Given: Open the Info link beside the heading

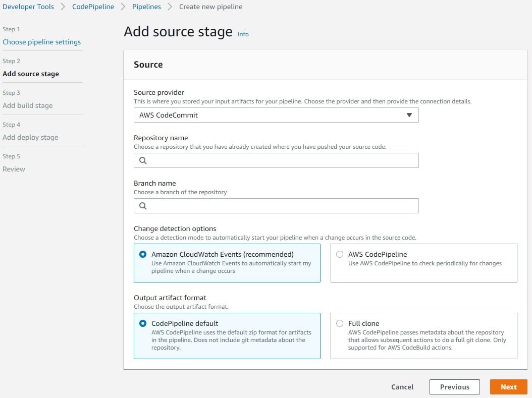Looking at the screenshot, I should pos(243,34).
